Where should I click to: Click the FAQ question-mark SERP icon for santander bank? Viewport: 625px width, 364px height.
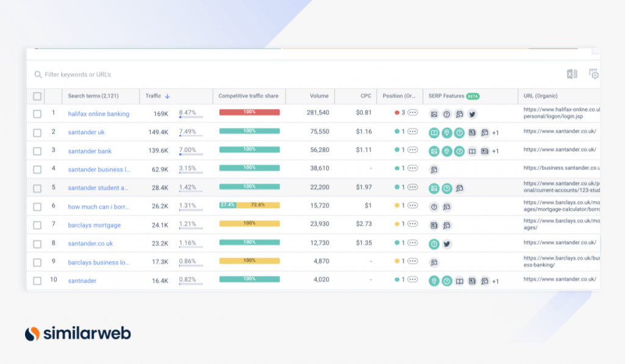460,151
